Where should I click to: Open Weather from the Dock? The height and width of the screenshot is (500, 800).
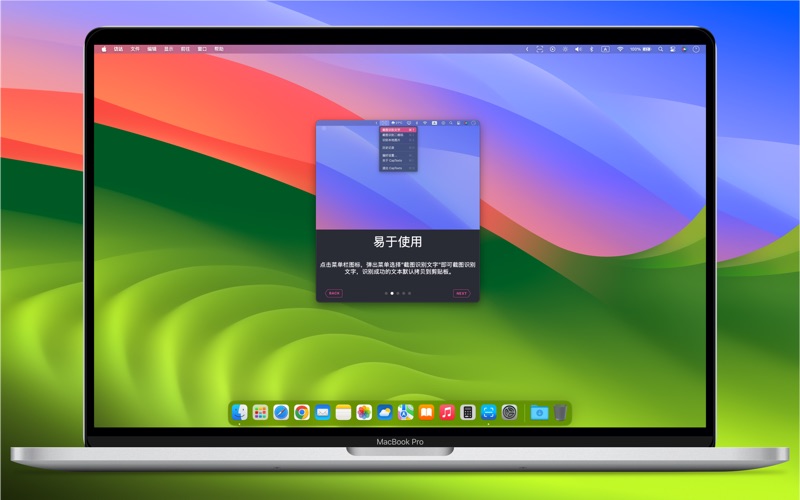385,412
